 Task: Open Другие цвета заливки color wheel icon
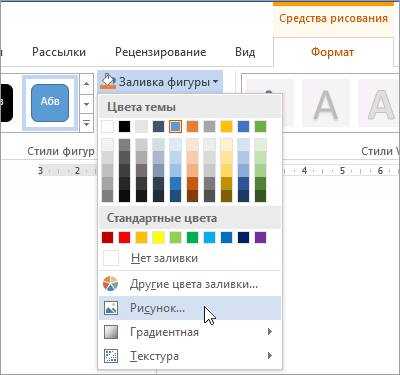111,284
